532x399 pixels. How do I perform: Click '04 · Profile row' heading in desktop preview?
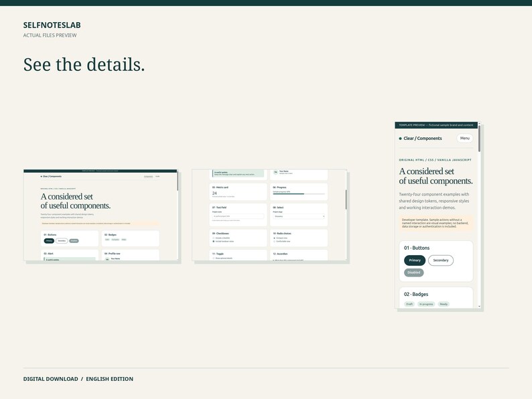pyautogui.click(x=113, y=254)
